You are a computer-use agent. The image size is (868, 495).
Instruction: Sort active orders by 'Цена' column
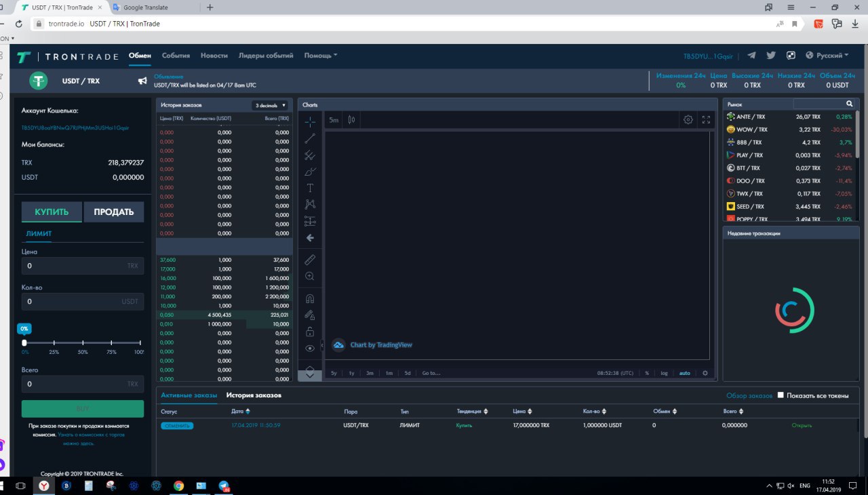(x=522, y=411)
